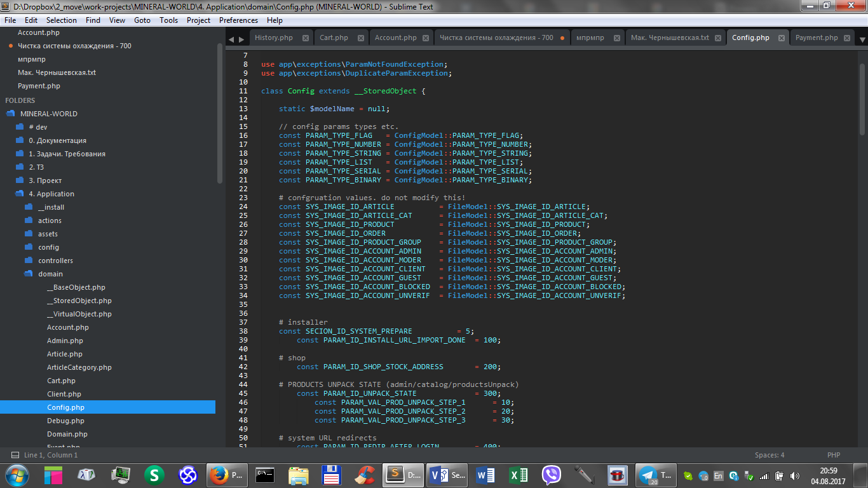Click the status bar panel switcher icon

[x=15, y=455]
